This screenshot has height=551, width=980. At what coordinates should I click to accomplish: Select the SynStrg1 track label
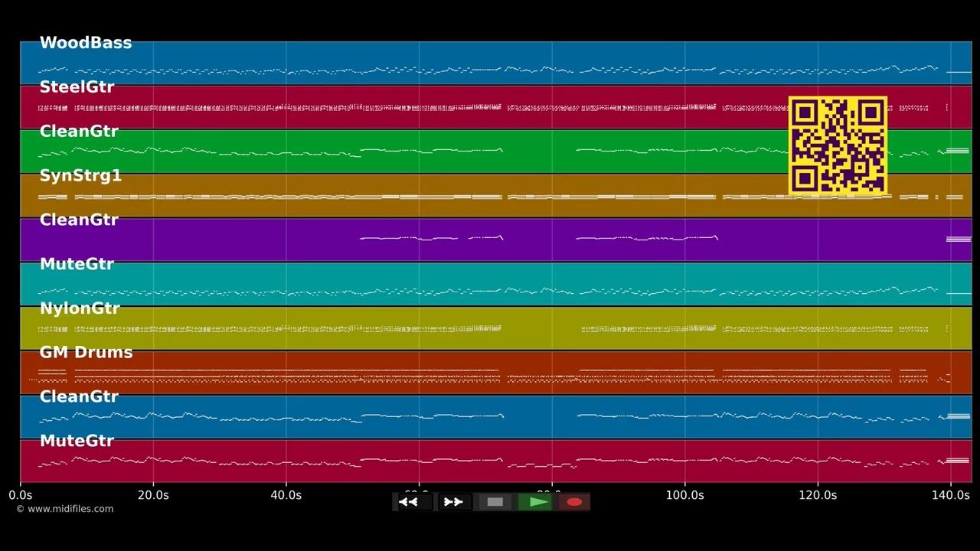80,176
